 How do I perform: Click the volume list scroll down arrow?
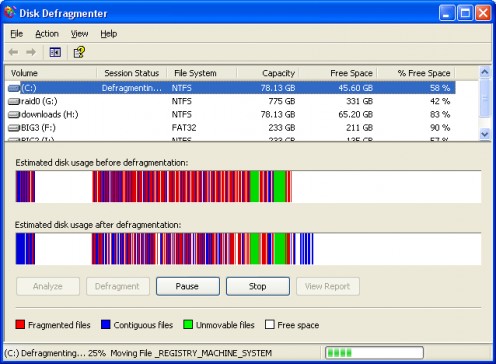(485, 134)
